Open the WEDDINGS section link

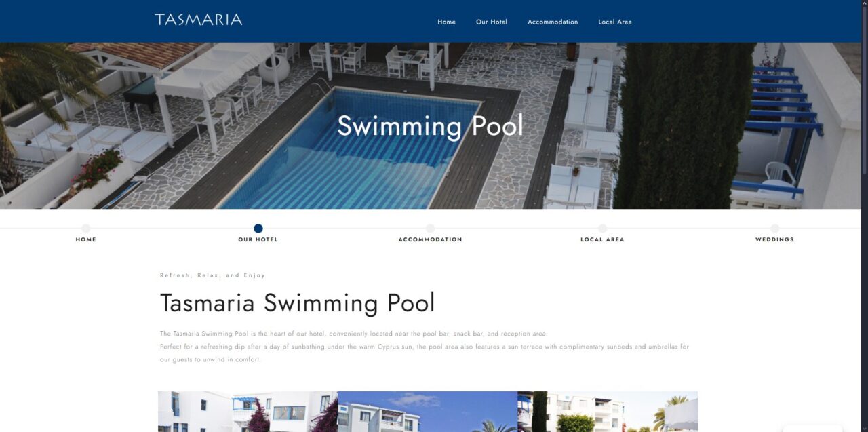tap(774, 239)
